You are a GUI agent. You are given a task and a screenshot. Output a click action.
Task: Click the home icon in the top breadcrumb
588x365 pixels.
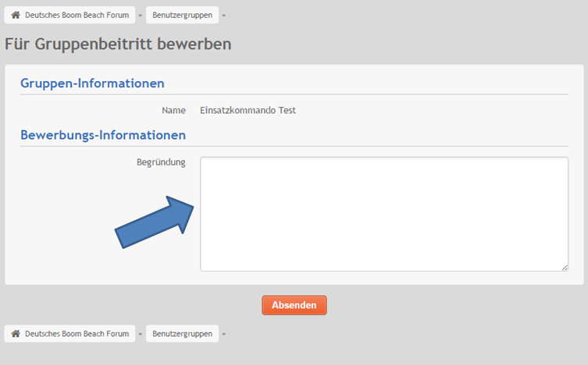click(16, 15)
